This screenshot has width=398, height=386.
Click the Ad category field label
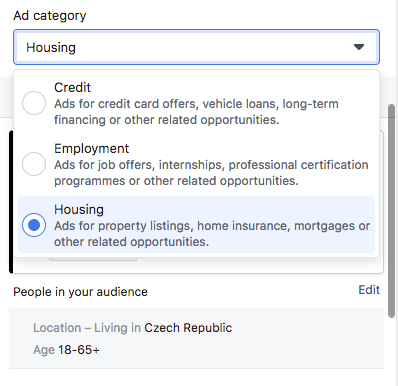point(50,16)
